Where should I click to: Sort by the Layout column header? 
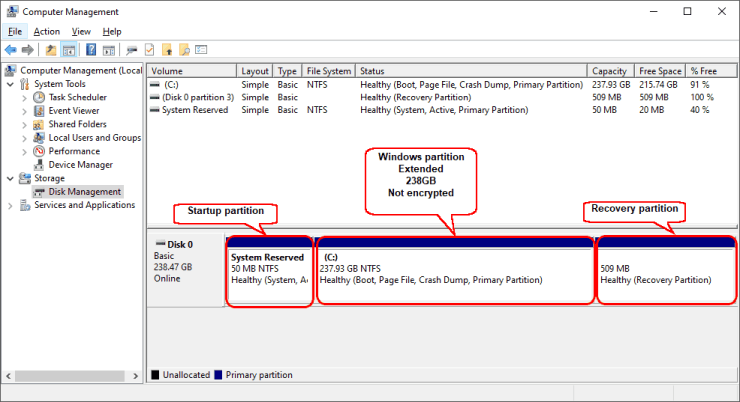tap(255, 71)
